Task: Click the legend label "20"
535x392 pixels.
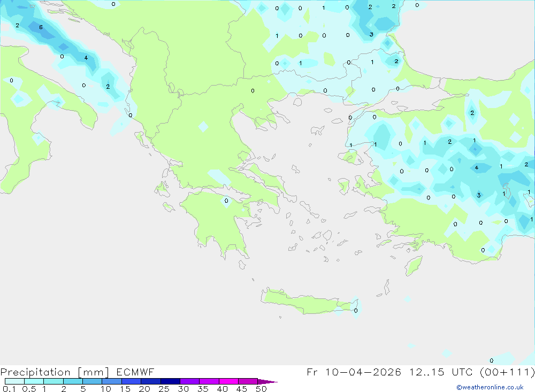Action: (x=144, y=389)
